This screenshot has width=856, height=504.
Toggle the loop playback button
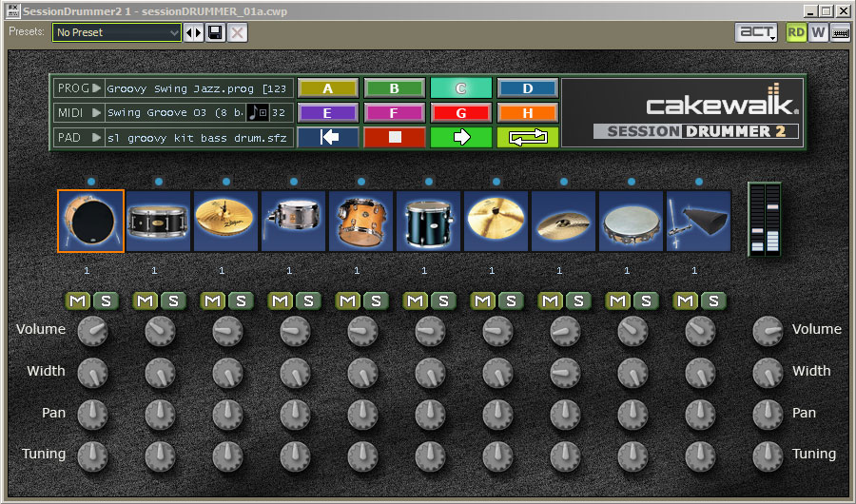527,137
